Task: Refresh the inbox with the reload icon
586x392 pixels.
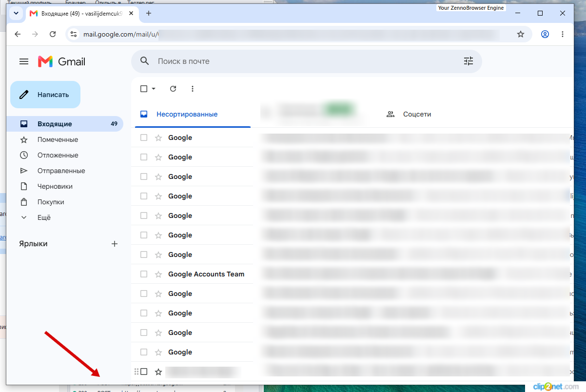Action: click(x=173, y=89)
